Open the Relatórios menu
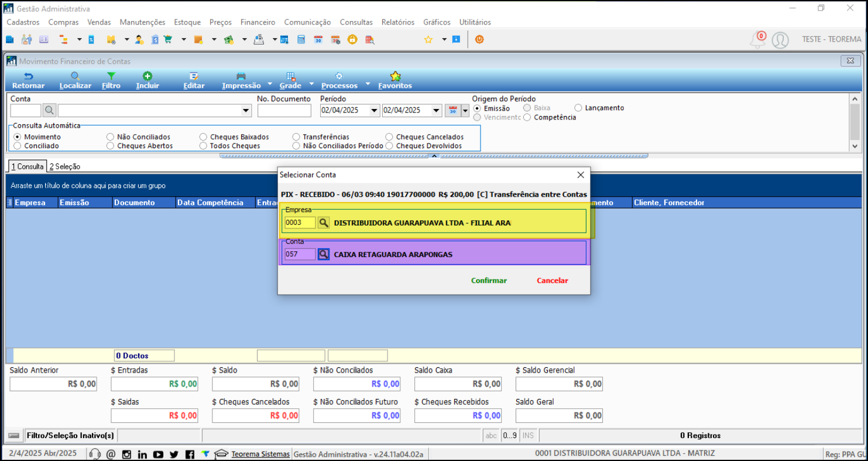 [x=398, y=22]
